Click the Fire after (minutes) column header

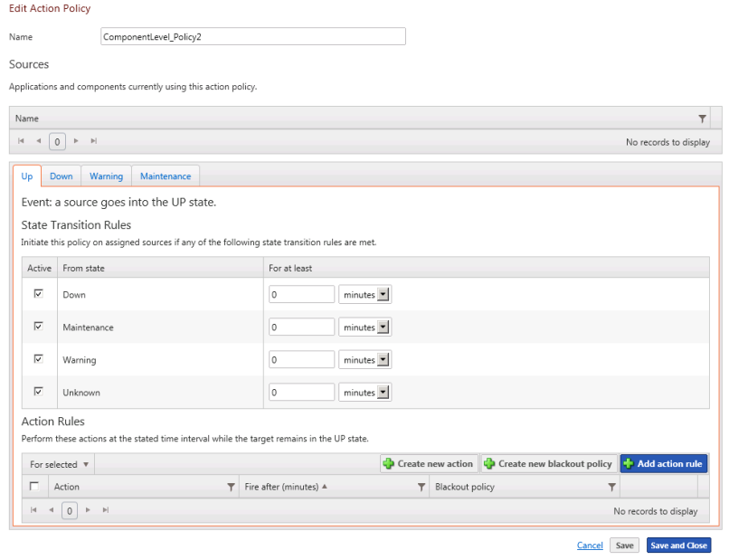point(281,487)
